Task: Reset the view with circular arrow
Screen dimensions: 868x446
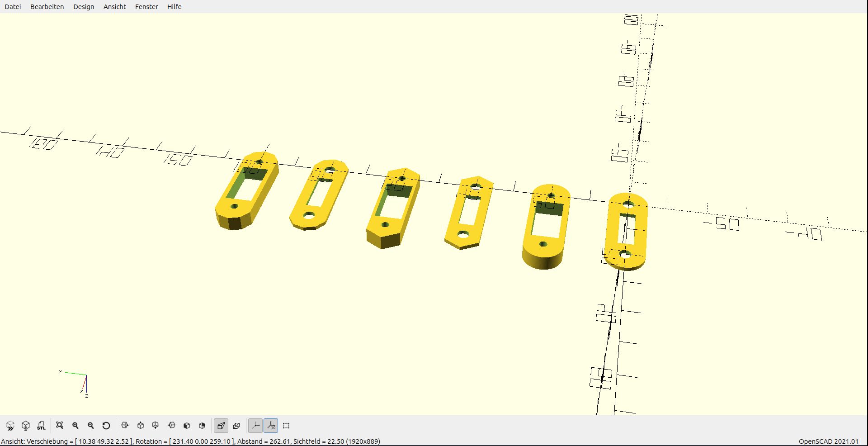Action: pos(106,426)
